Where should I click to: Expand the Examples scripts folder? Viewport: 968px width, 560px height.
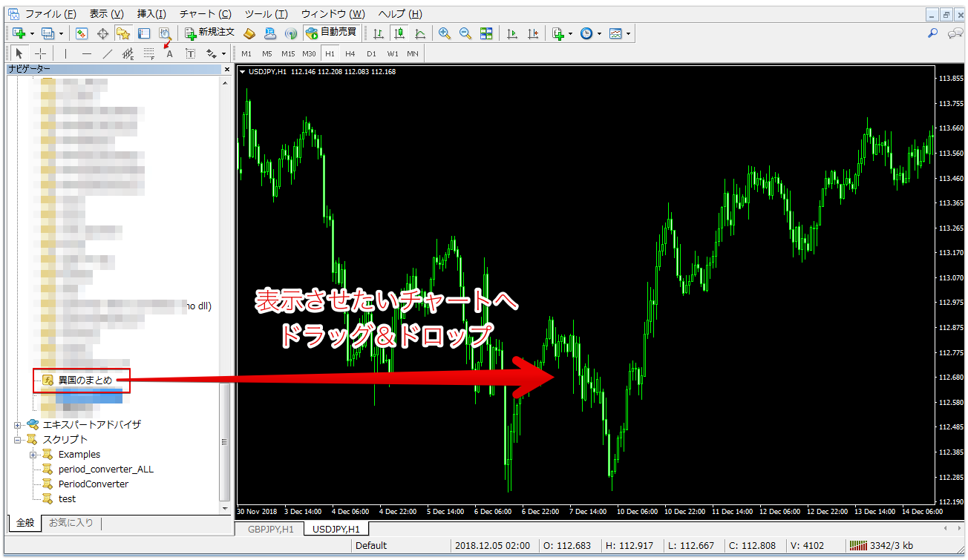[33, 455]
